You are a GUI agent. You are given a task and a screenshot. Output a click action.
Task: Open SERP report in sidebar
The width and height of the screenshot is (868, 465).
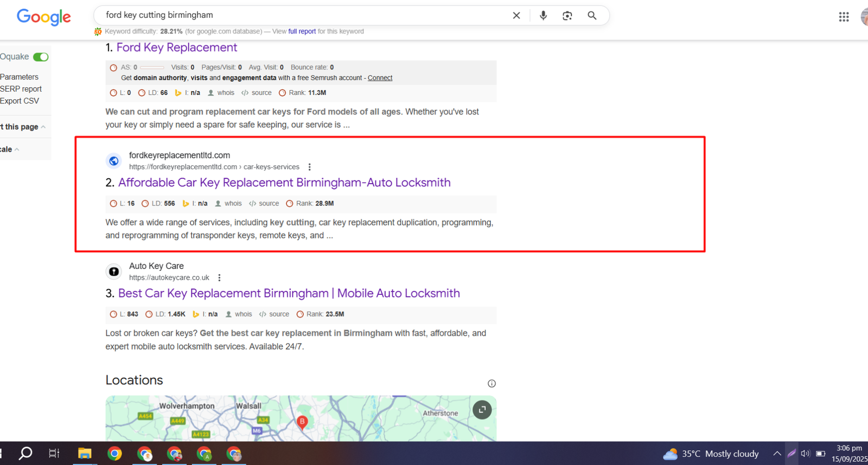tap(21, 89)
